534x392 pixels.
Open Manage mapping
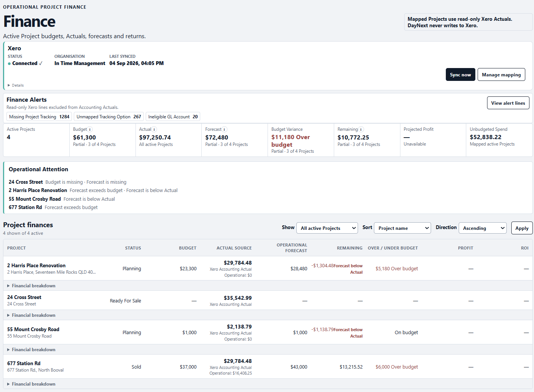pyautogui.click(x=501, y=74)
